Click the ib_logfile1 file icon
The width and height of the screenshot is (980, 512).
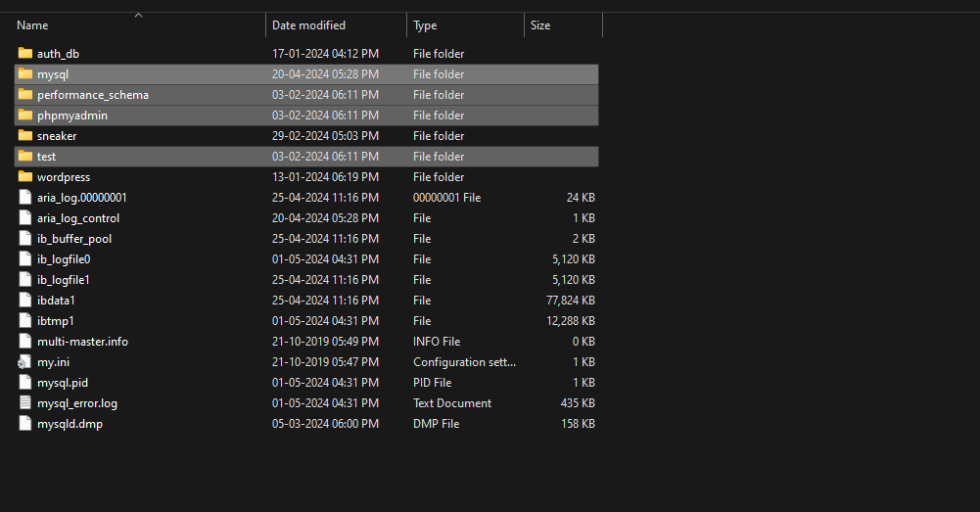(25, 279)
